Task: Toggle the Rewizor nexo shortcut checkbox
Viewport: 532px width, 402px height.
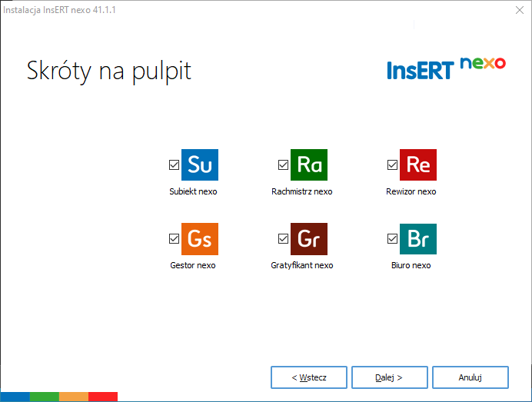Action: click(x=393, y=164)
